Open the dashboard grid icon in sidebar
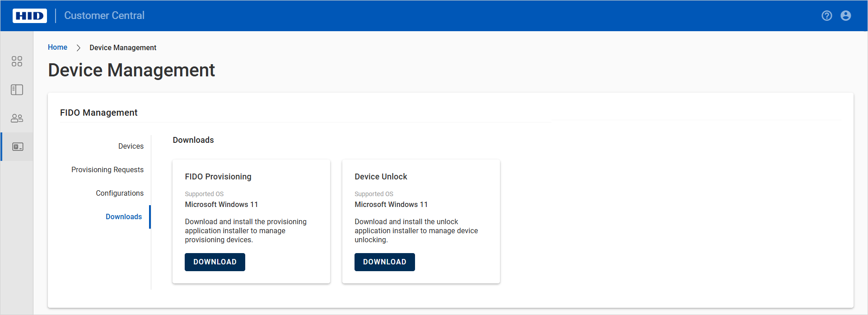 click(17, 61)
